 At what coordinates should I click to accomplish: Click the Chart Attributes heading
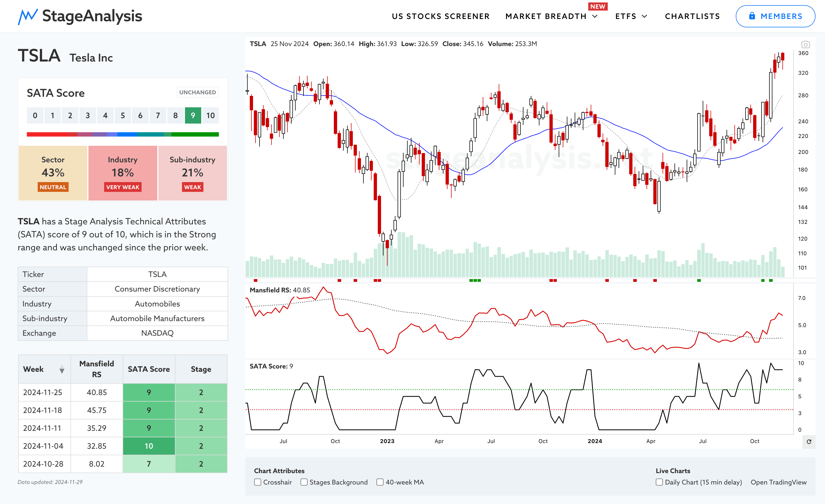tap(279, 471)
